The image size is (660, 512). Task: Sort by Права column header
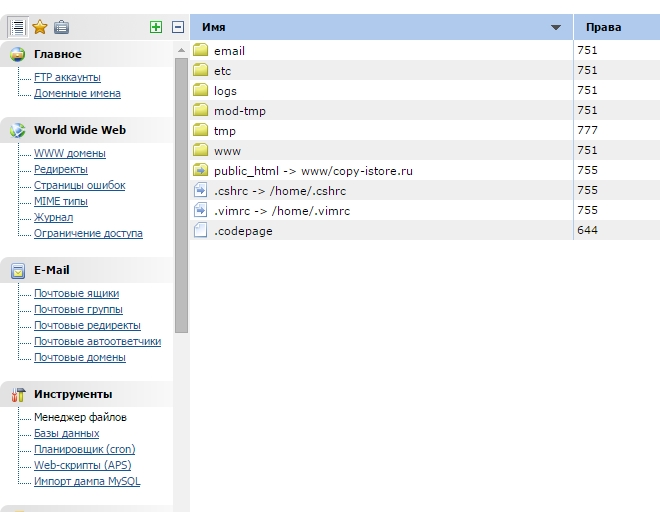click(617, 27)
